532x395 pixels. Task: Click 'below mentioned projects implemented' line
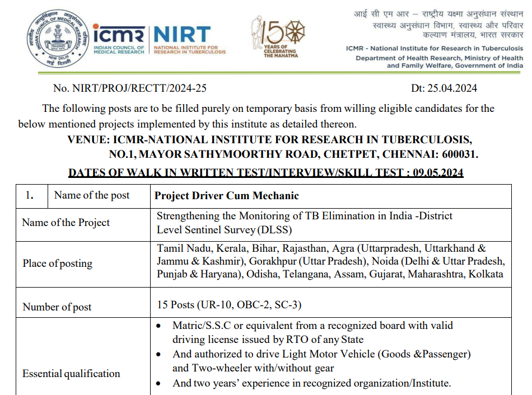pyautogui.click(x=187, y=124)
